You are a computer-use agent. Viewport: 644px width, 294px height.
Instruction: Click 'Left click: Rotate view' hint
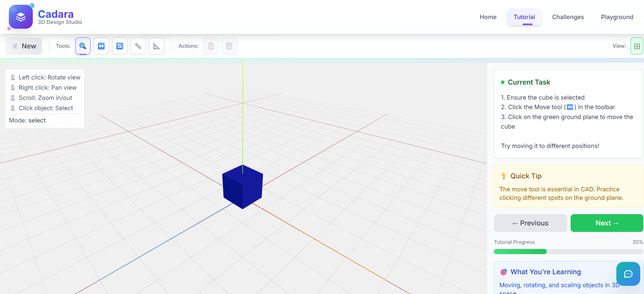point(49,77)
